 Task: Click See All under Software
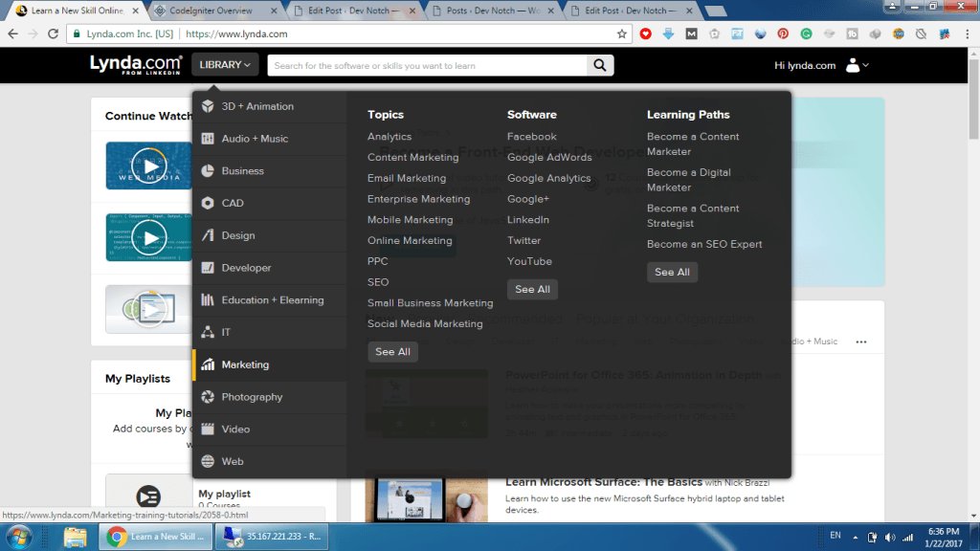click(532, 289)
